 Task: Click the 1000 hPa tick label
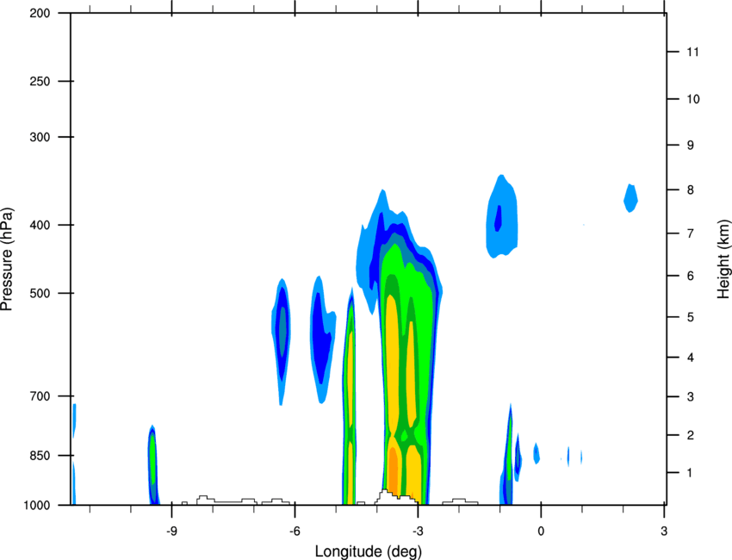point(37,505)
